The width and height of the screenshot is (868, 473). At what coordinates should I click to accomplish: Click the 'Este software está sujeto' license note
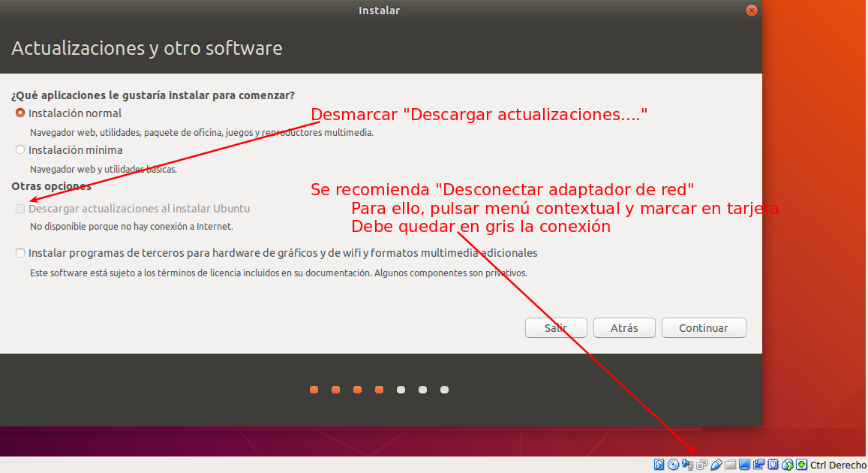pyautogui.click(x=278, y=273)
